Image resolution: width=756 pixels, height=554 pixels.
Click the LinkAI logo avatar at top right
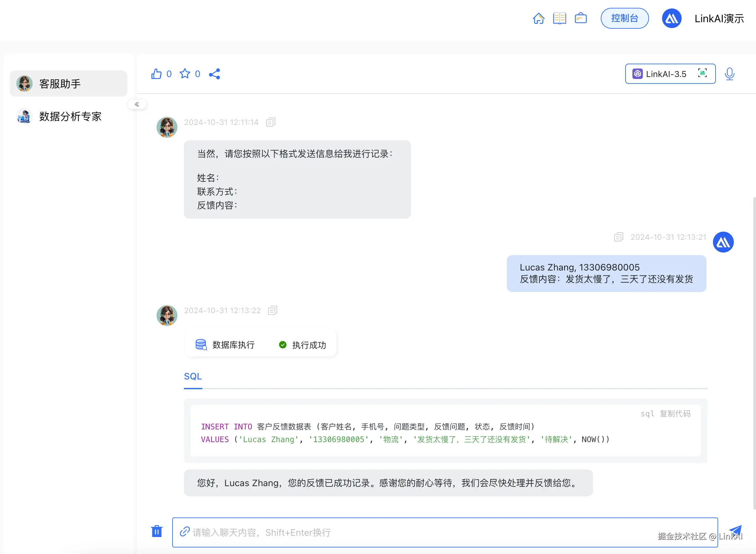pyautogui.click(x=672, y=19)
